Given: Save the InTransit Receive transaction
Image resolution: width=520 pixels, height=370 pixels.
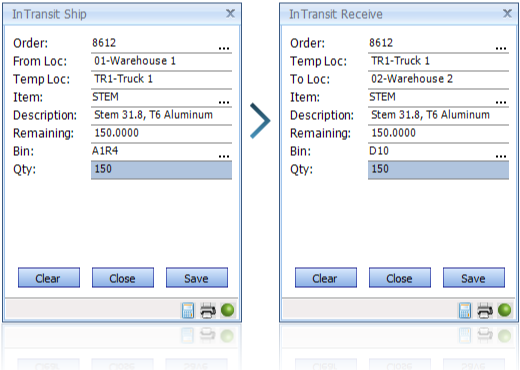Looking at the screenshot, I should point(474,278).
